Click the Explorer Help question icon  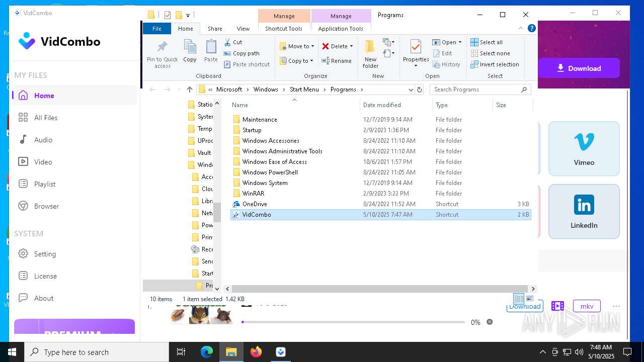coord(531,28)
